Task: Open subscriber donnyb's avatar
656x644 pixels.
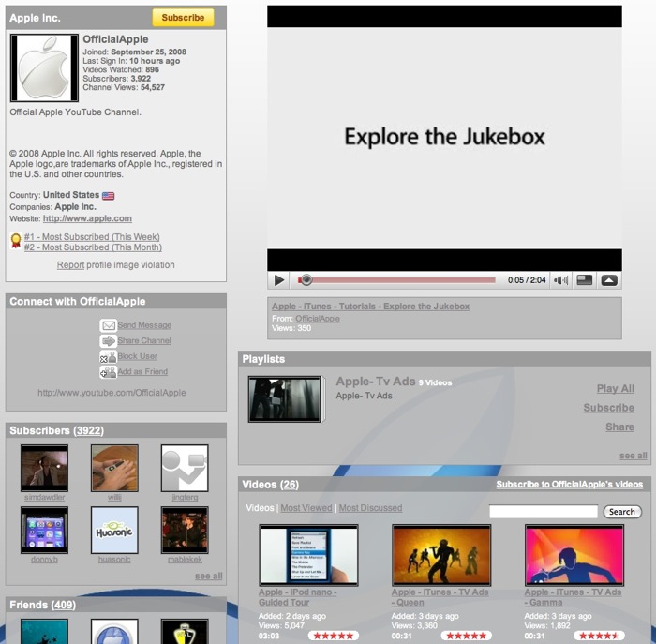Action: pos(44,530)
